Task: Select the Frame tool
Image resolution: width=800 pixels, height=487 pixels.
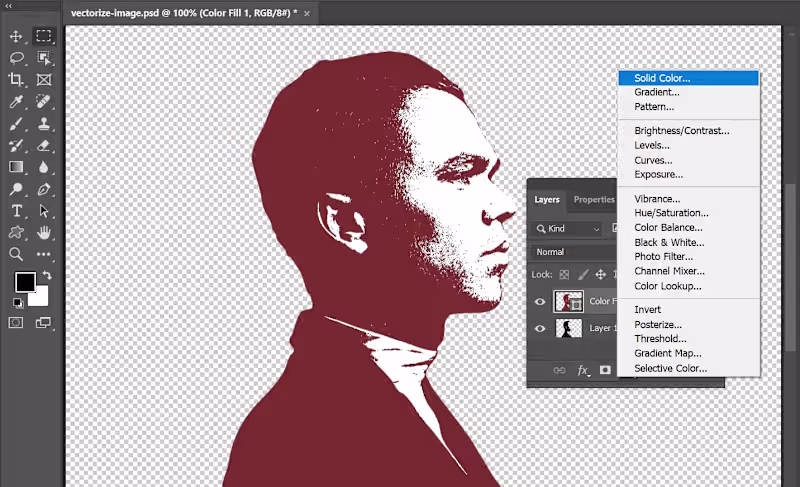Action: 44,80
